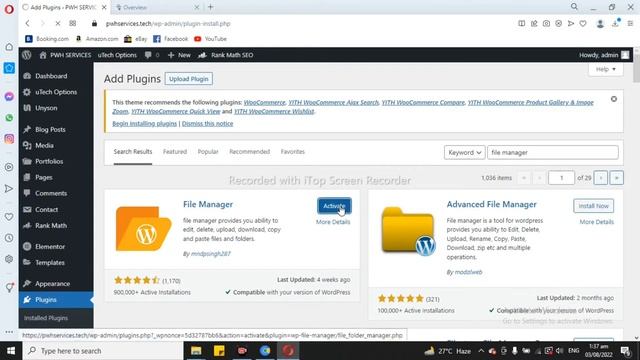Image resolution: width=640 pixels, height=360 pixels.
Task: Expand the Help dropdown tab
Action: [x=606, y=69]
